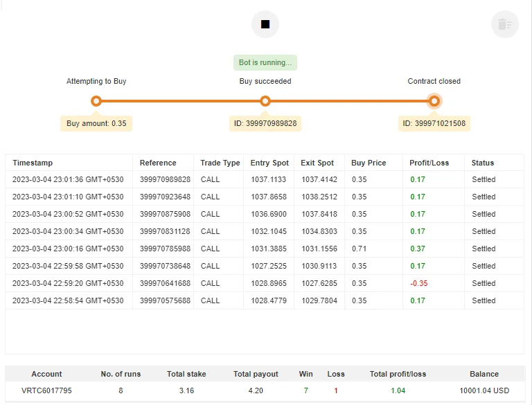This screenshot has height=405, width=532.
Task: Click the Timestamp column header
Action: click(x=33, y=163)
